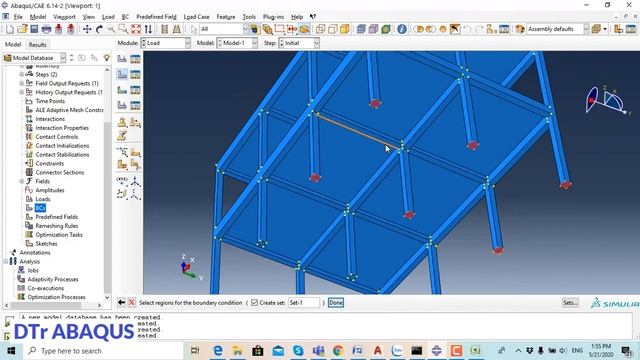Viewport: 640px width, 360px height.
Task: Open Skype from the taskbar
Action: coord(298,351)
